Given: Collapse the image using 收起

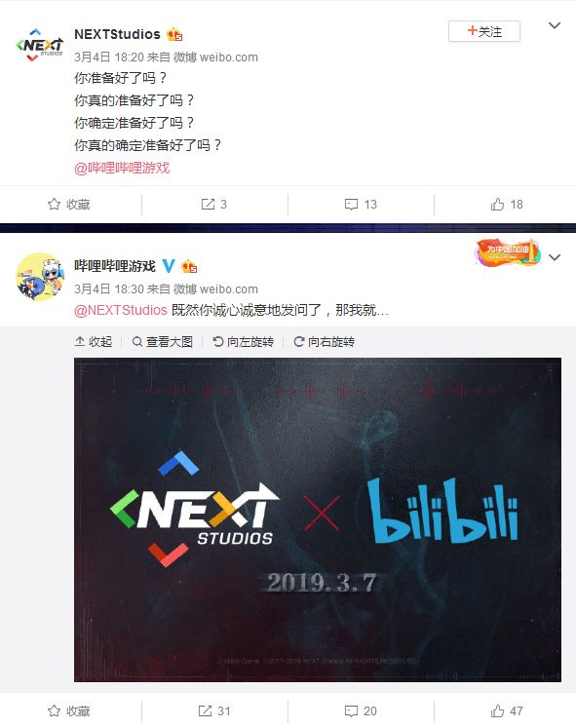Looking at the screenshot, I should (94, 342).
